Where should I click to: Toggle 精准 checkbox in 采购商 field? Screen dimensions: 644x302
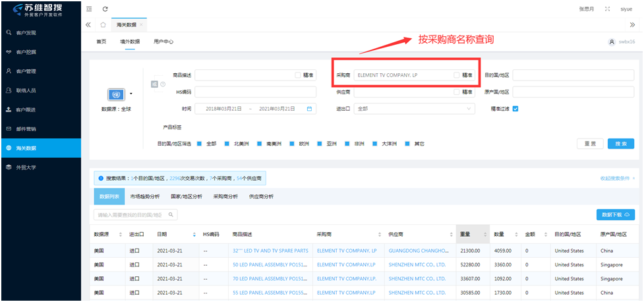click(x=457, y=75)
